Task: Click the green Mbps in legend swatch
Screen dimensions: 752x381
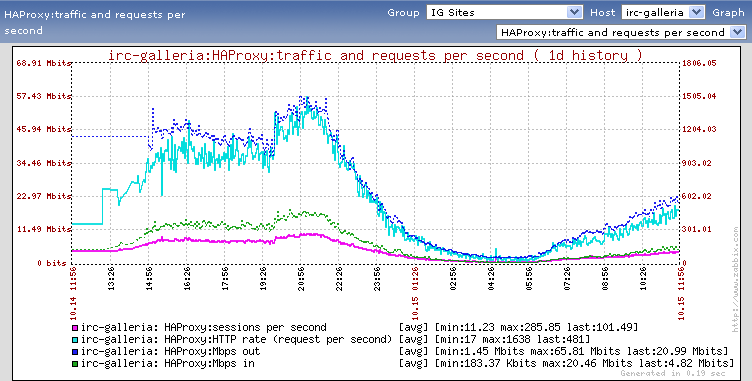Action: 75,364
